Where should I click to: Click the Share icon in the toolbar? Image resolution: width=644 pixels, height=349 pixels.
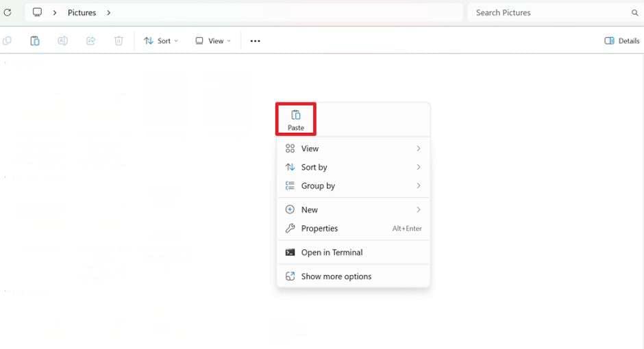90,40
